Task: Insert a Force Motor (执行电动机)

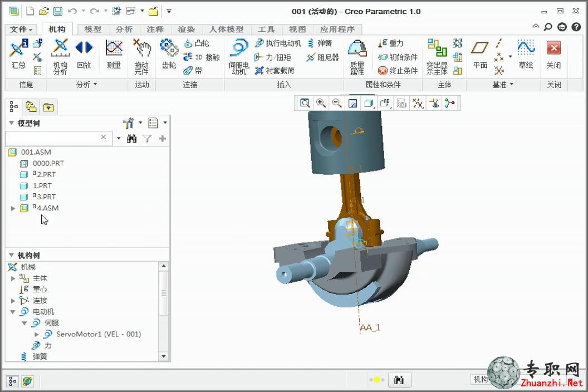Action: [277, 43]
